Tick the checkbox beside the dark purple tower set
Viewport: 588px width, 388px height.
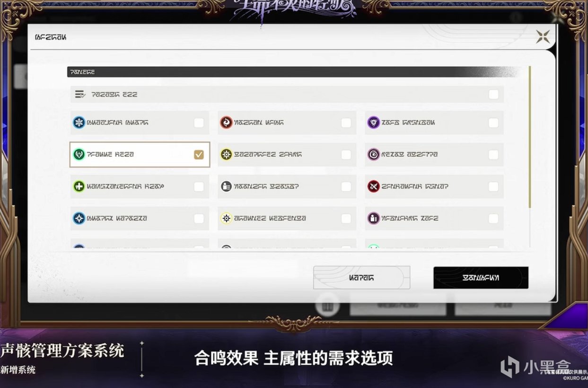[493, 218]
